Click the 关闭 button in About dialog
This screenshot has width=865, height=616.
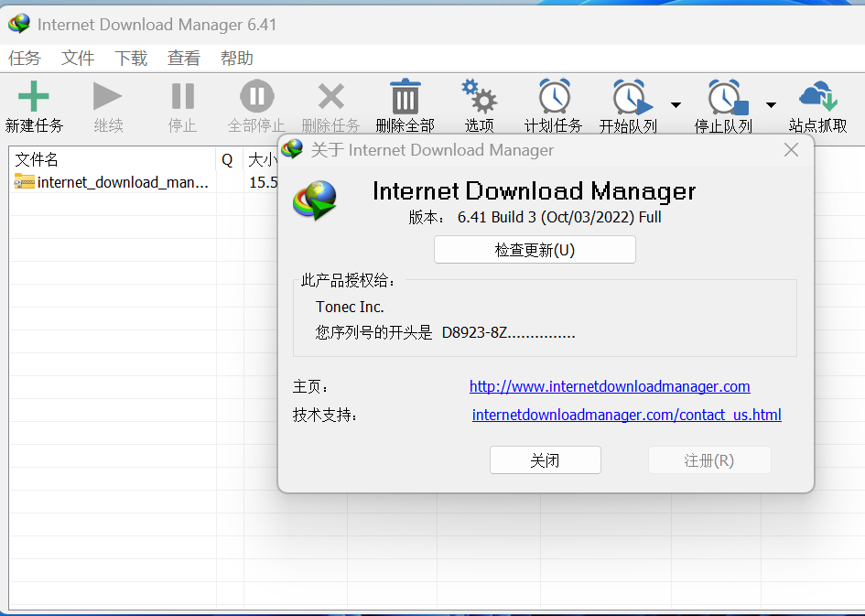click(545, 459)
